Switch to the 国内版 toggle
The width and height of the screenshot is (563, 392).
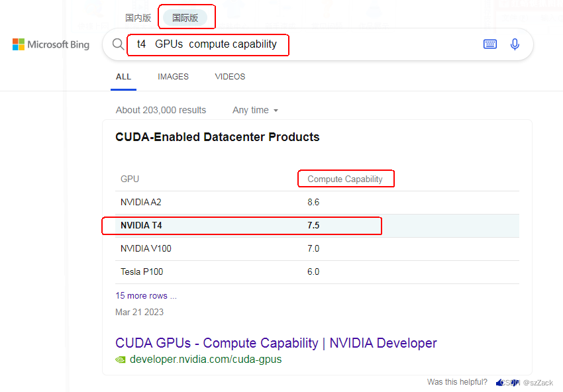click(138, 18)
